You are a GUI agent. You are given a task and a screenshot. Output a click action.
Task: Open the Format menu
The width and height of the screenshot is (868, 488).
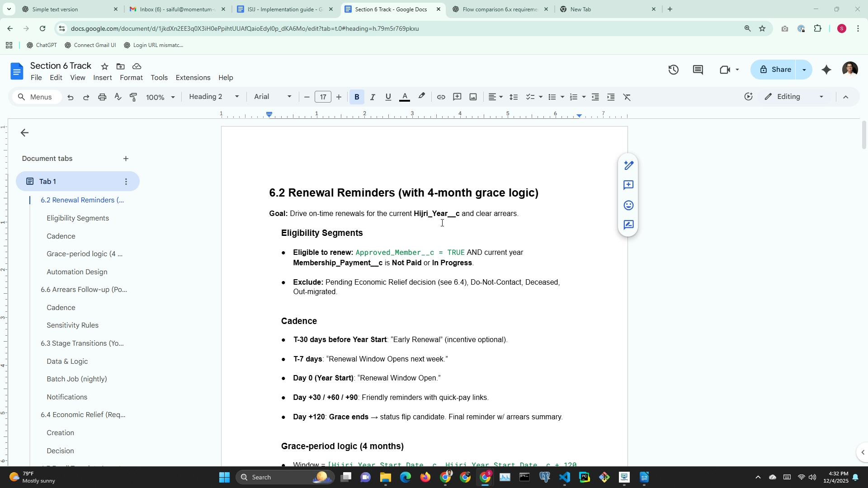point(131,78)
